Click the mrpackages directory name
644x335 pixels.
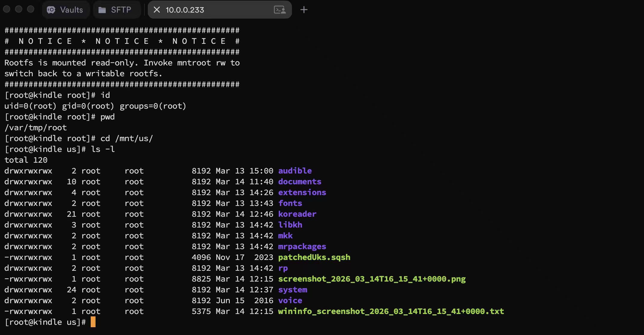coord(302,246)
